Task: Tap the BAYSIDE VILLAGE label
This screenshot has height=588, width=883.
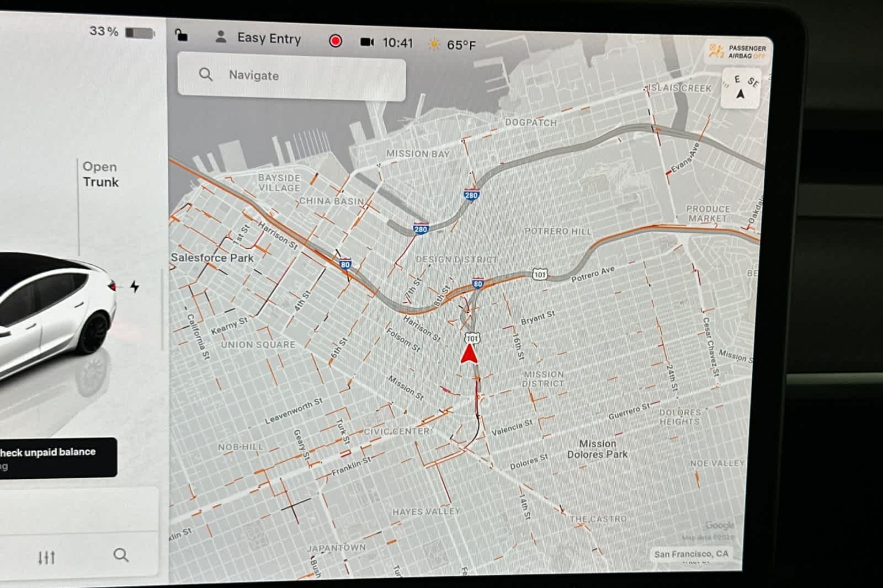Action: point(279,183)
